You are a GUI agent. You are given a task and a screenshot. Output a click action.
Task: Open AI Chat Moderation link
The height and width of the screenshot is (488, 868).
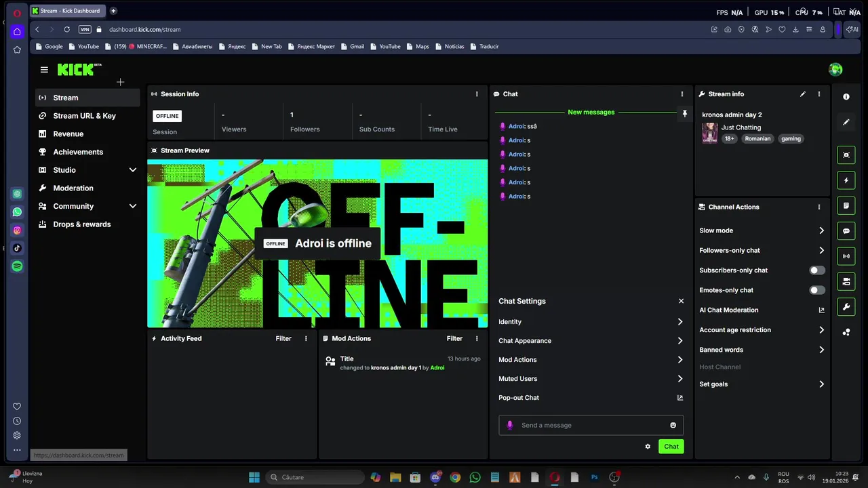coord(762,310)
